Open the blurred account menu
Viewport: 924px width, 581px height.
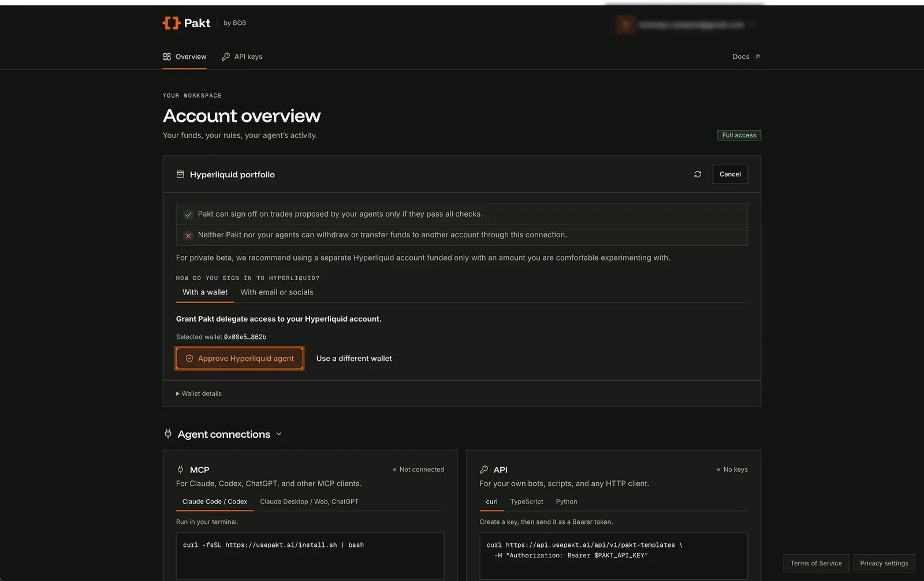click(x=687, y=25)
